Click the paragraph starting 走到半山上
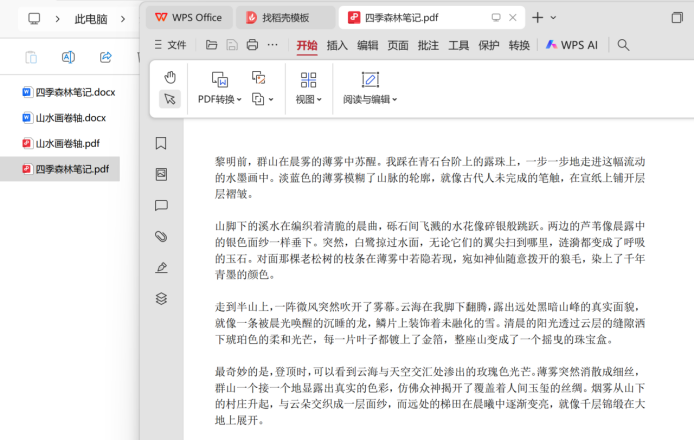This screenshot has width=694, height=441. pyautogui.click(x=430, y=323)
